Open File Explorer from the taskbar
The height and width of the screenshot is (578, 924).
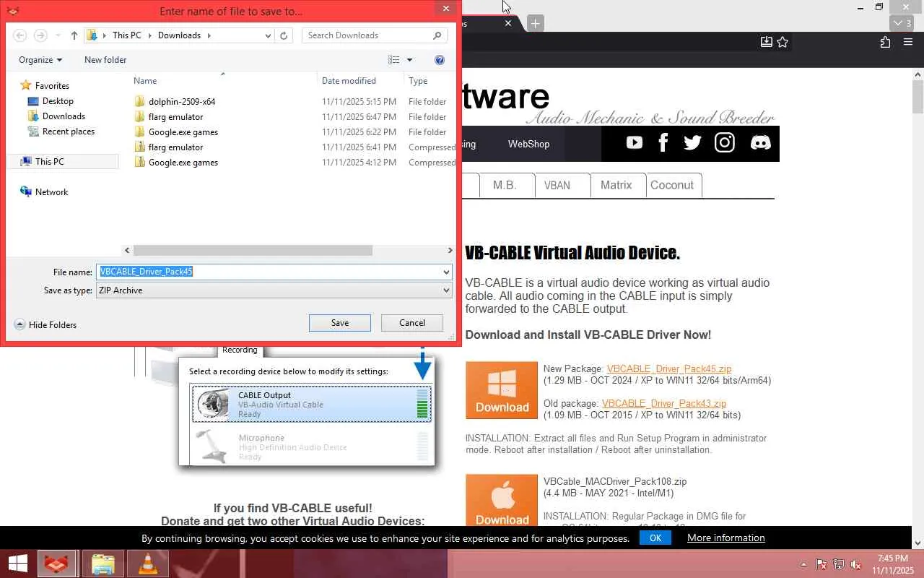point(103,564)
